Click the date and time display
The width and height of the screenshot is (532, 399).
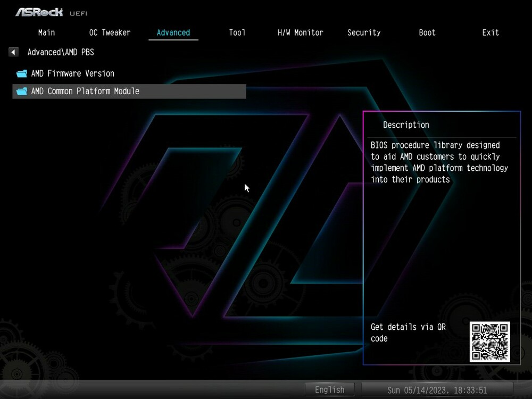pyautogui.click(x=437, y=390)
